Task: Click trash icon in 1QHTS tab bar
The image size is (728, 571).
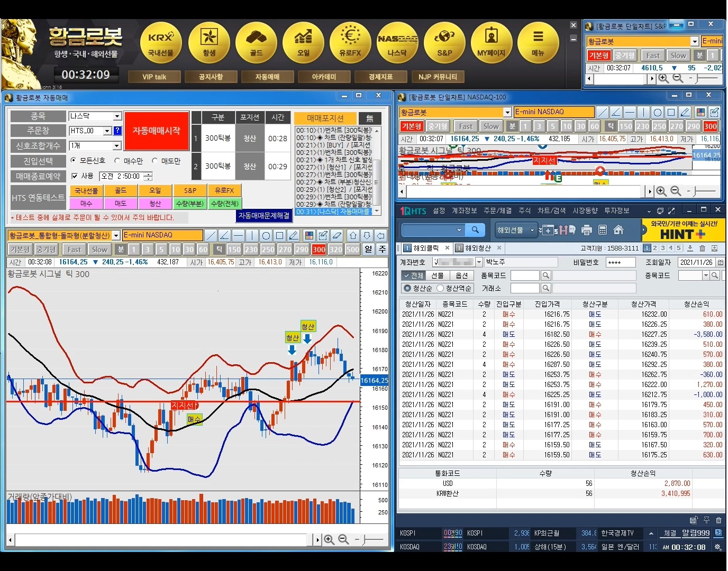Action: click(x=702, y=248)
